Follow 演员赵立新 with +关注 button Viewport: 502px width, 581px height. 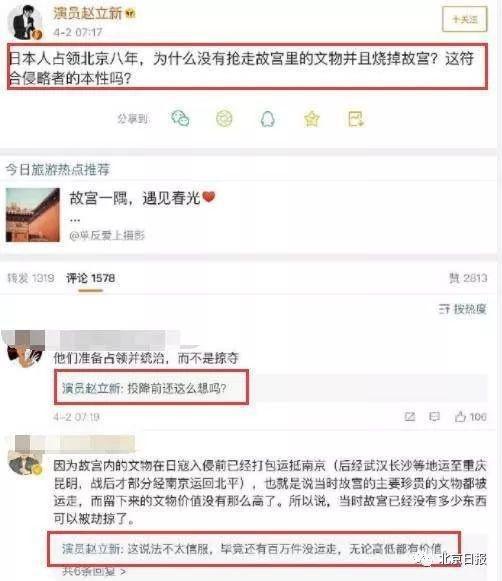click(465, 19)
